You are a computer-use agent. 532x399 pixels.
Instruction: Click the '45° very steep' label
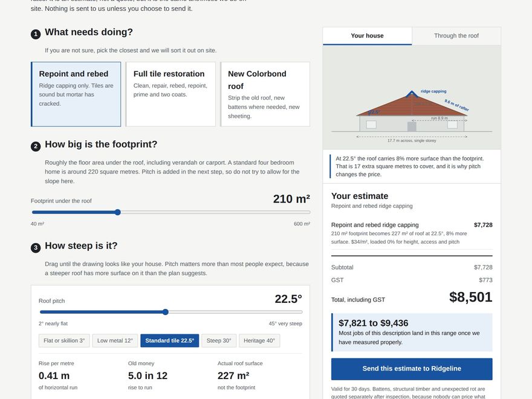click(285, 323)
